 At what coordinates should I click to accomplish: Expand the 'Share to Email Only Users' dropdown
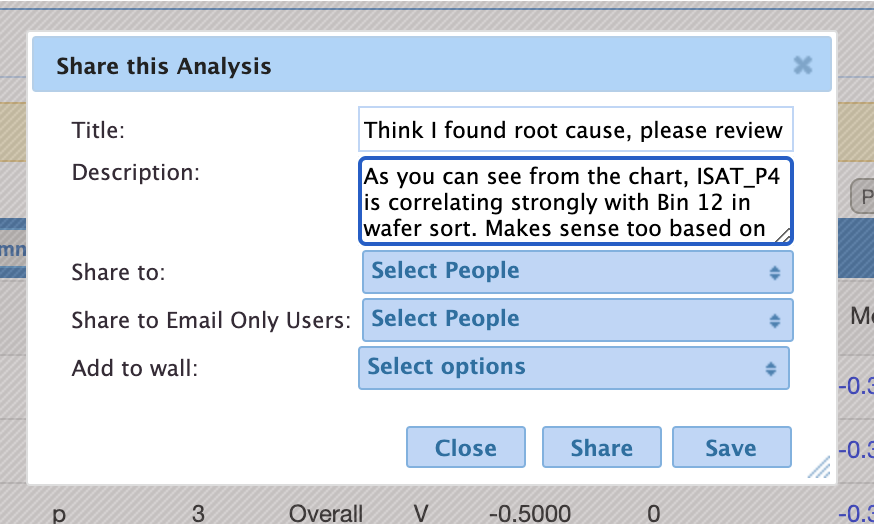point(577,320)
